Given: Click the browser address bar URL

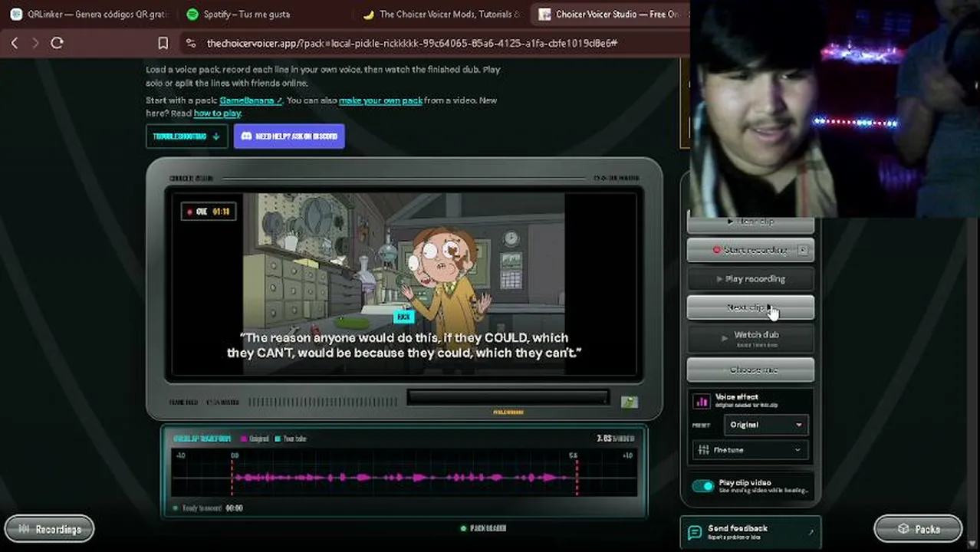Looking at the screenshot, I should [412, 43].
